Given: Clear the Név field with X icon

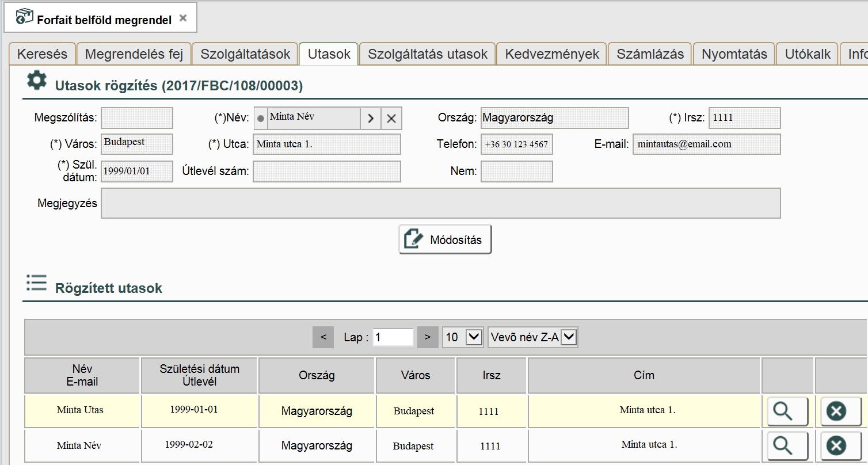Looking at the screenshot, I should (x=391, y=119).
